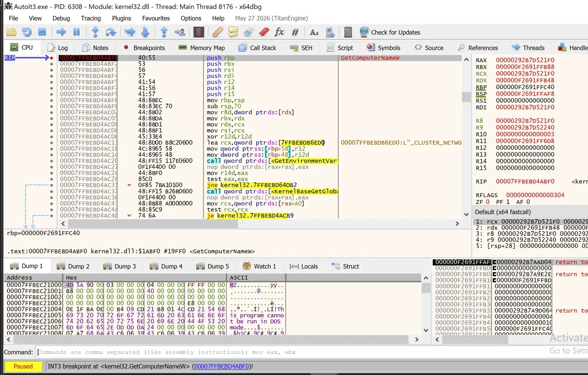
Task: Select the Watch 1 tab
Action: 259,266
